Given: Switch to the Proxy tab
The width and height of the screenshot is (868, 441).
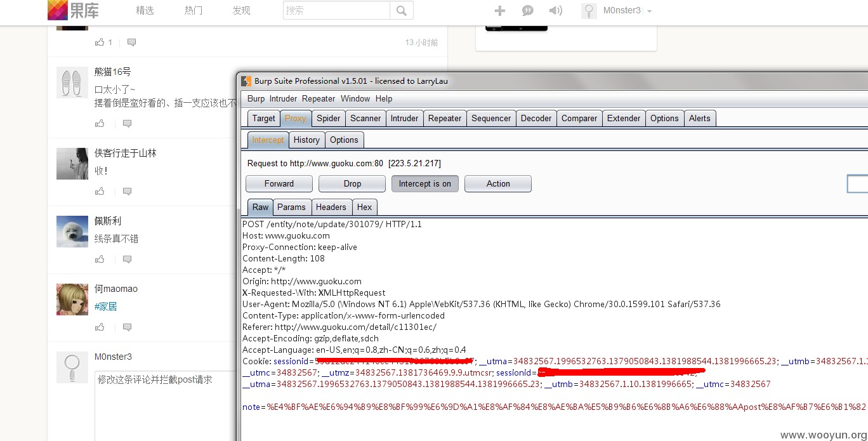Looking at the screenshot, I should tap(295, 118).
